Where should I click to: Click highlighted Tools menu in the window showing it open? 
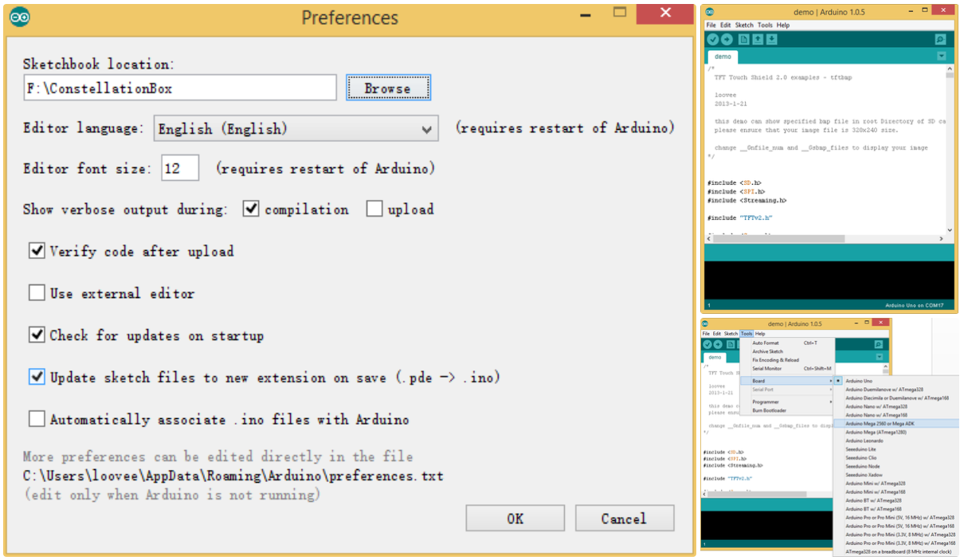[x=747, y=334]
